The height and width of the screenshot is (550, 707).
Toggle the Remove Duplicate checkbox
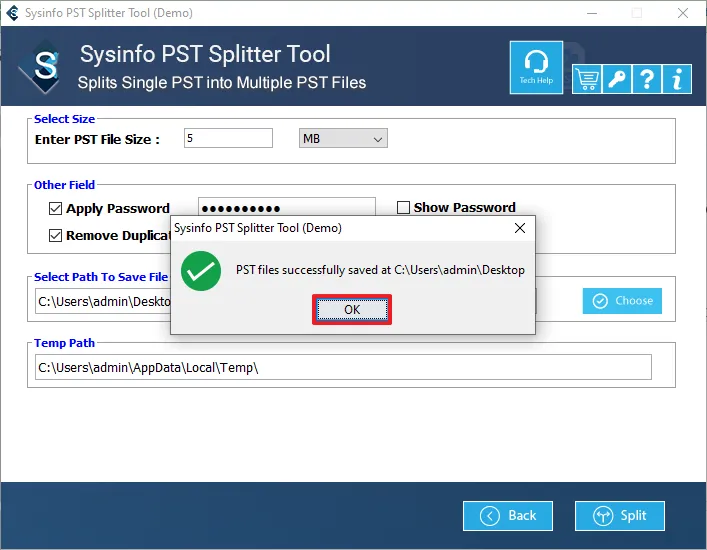coord(55,235)
